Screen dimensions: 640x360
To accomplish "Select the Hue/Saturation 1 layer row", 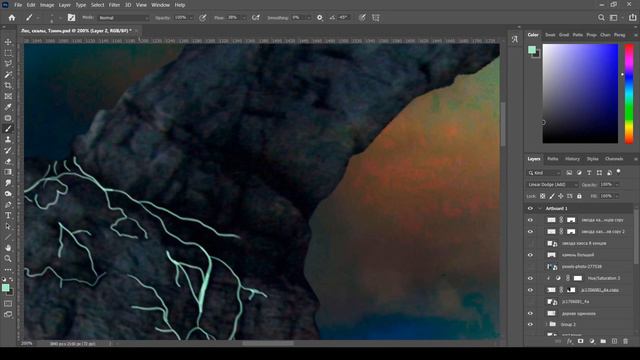I will click(580, 278).
